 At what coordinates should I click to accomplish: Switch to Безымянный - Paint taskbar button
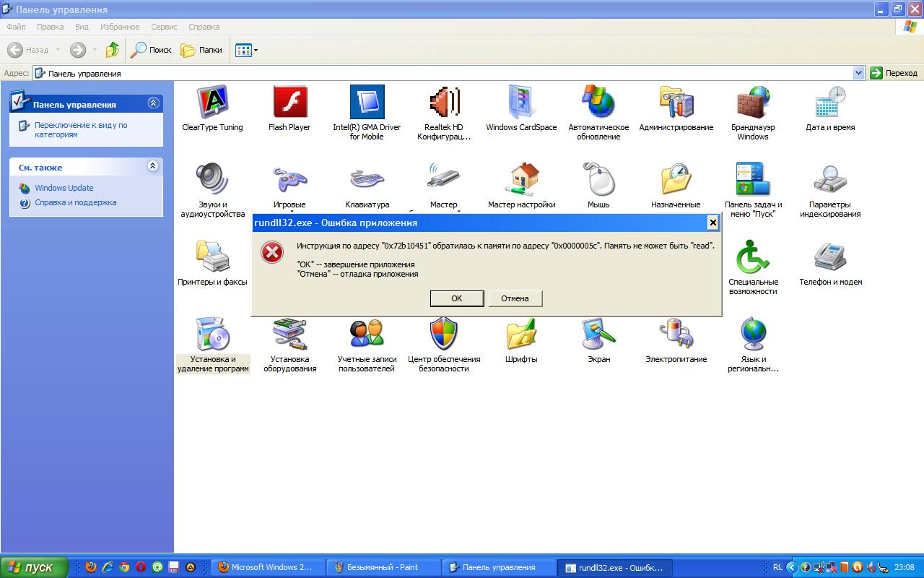(383, 567)
